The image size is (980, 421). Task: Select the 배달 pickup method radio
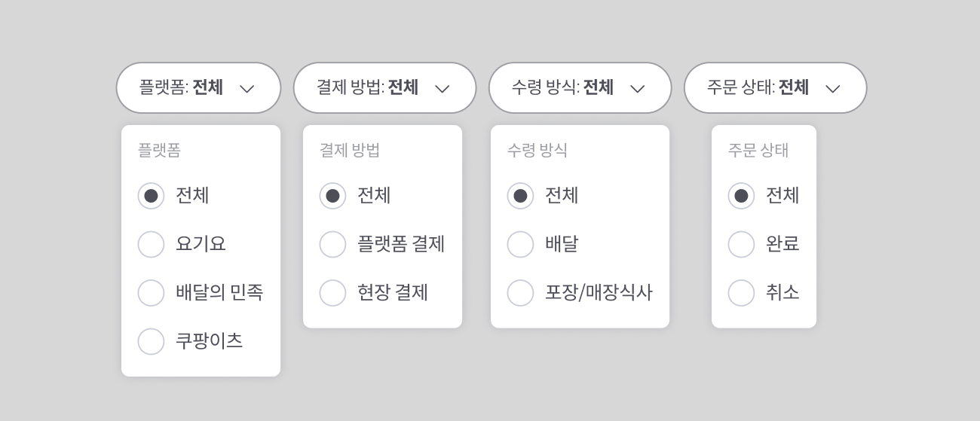coord(520,244)
